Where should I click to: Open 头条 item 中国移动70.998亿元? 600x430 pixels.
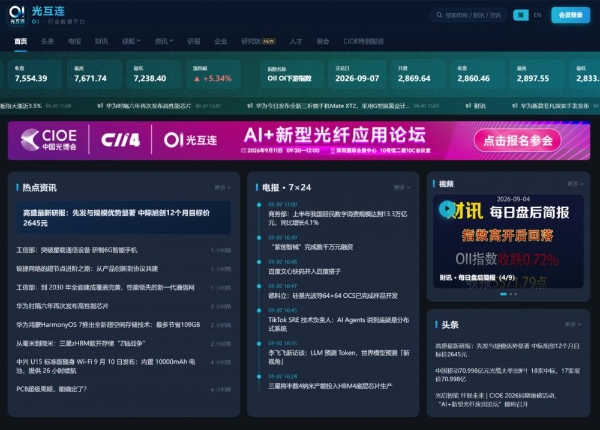(507, 375)
